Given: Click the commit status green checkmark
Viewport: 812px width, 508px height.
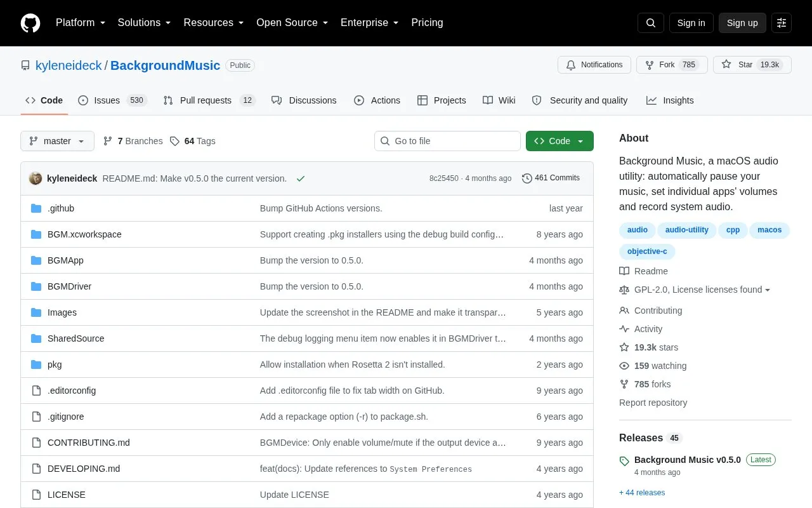Looking at the screenshot, I should (301, 178).
